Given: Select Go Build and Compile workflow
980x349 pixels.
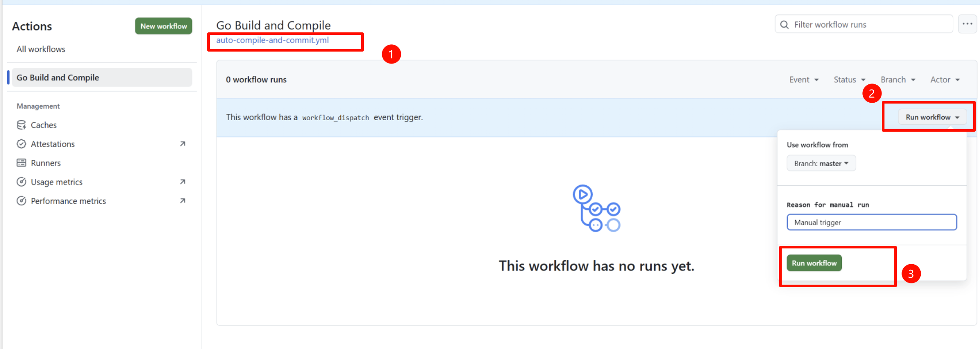Looking at the screenshot, I should point(101,78).
